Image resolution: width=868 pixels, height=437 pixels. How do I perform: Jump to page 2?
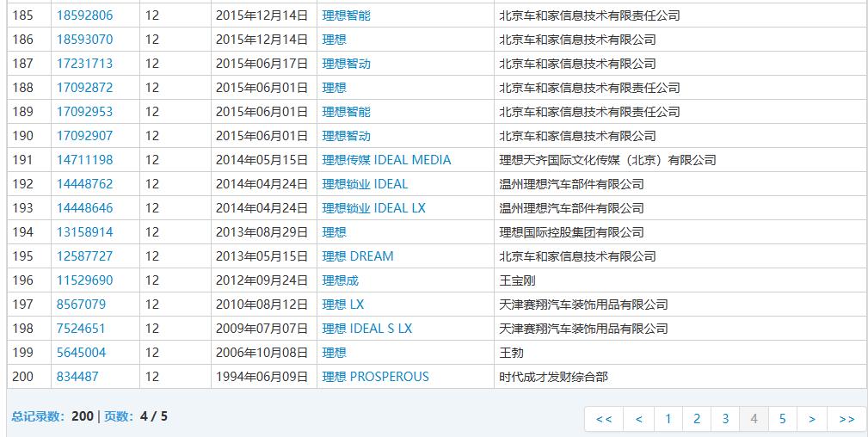coord(697,419)
